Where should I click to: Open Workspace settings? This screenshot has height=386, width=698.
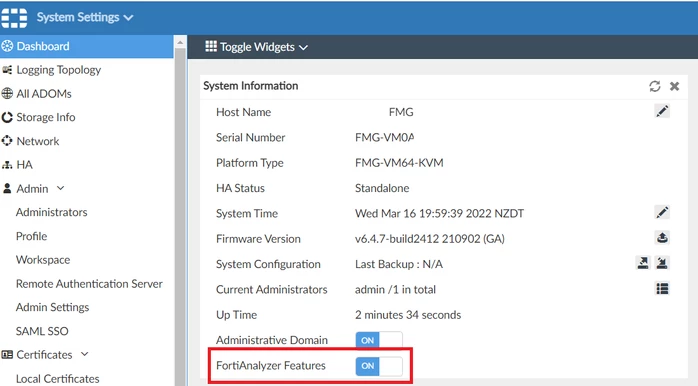[43, 260]
